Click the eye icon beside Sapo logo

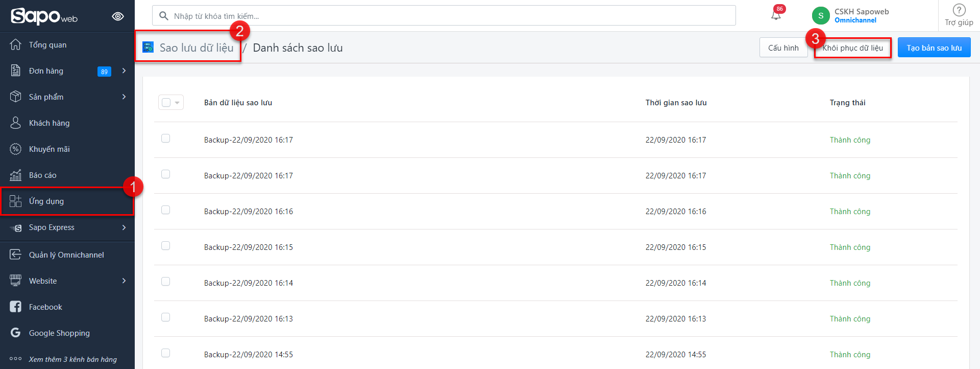[118, 16]
